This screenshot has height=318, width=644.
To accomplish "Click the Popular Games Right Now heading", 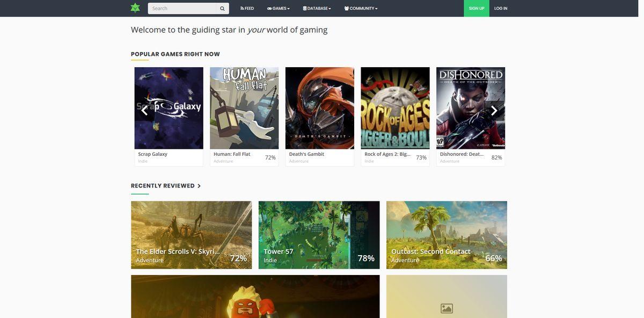I will [x=175, y=54].
